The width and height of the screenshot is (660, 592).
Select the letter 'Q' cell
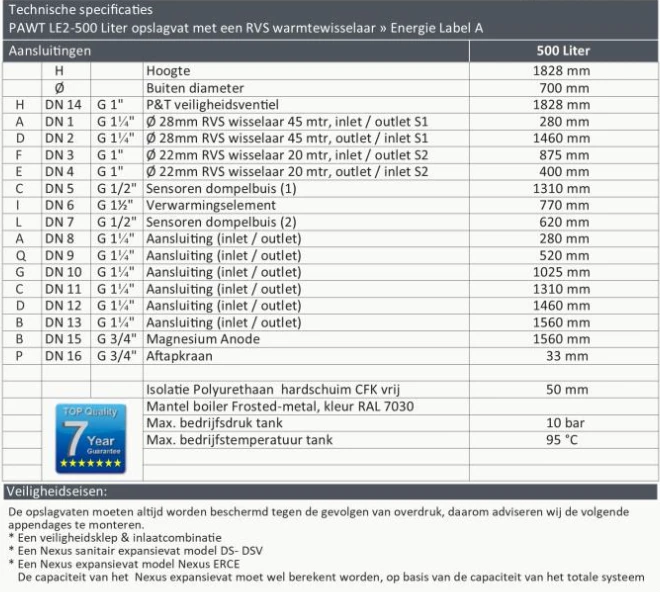(x=21, y=256)
